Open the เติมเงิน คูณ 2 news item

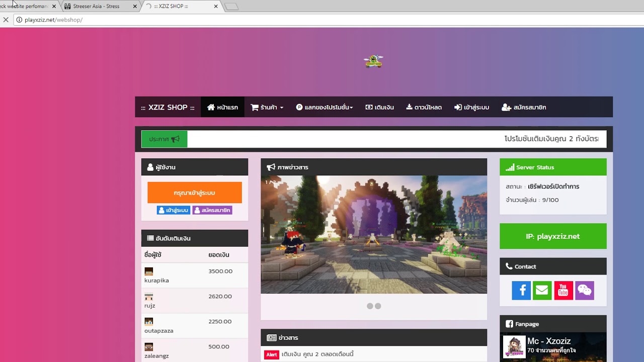[317, 354]
